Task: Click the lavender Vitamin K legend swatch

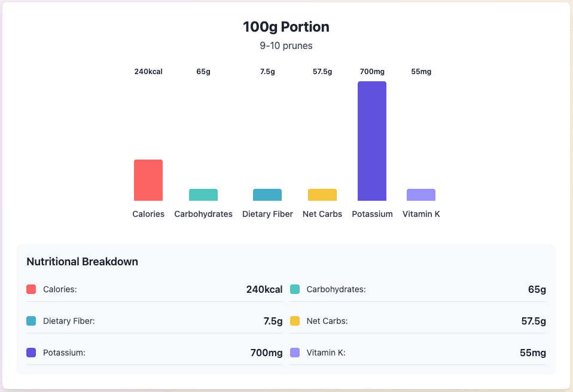Action: 295,353
